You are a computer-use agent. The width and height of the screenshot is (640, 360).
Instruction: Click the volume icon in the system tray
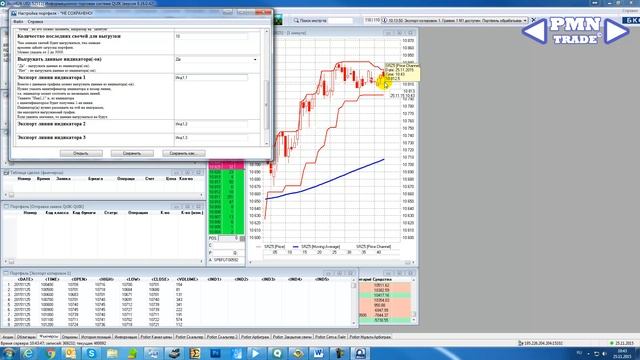tap(605, 353)
